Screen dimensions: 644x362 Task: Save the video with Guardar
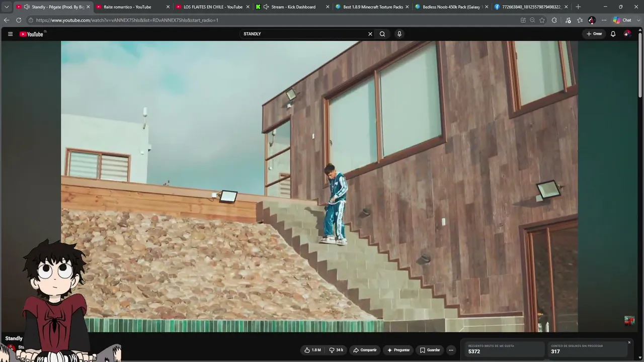pos(430,350)
